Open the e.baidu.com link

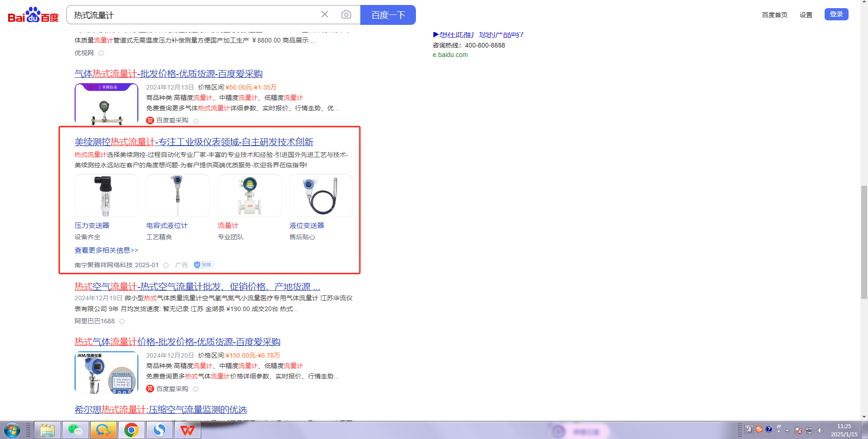[450, 55]
